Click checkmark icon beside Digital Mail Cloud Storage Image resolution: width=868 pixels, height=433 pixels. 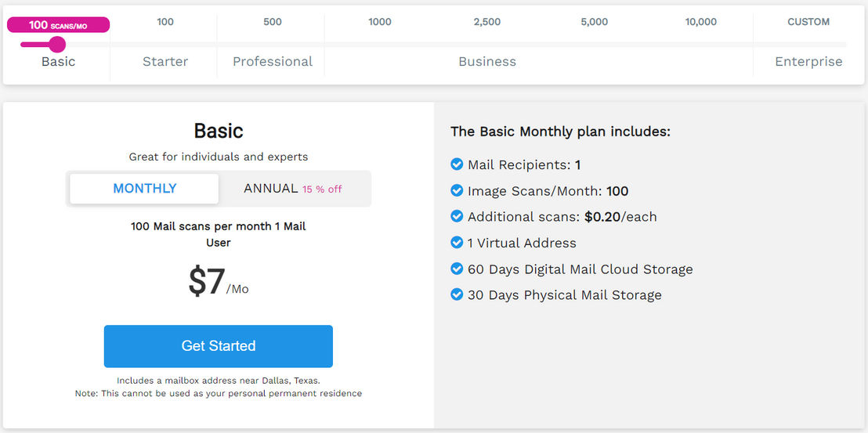click(x=457, y=269)
